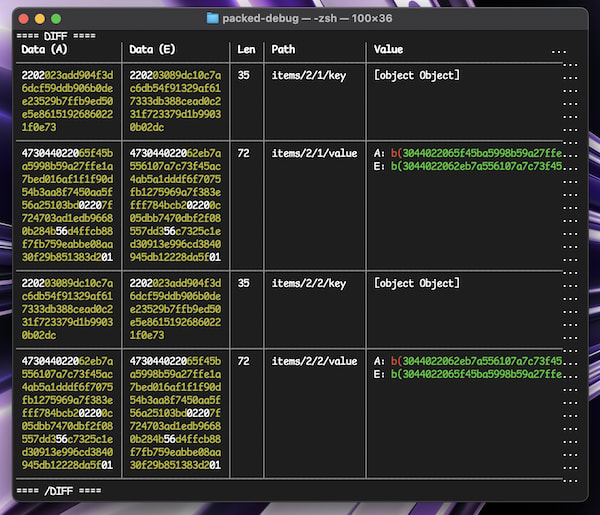
Task: Select the path 'items/2/1/value'
Action: [x=315, y=153]
